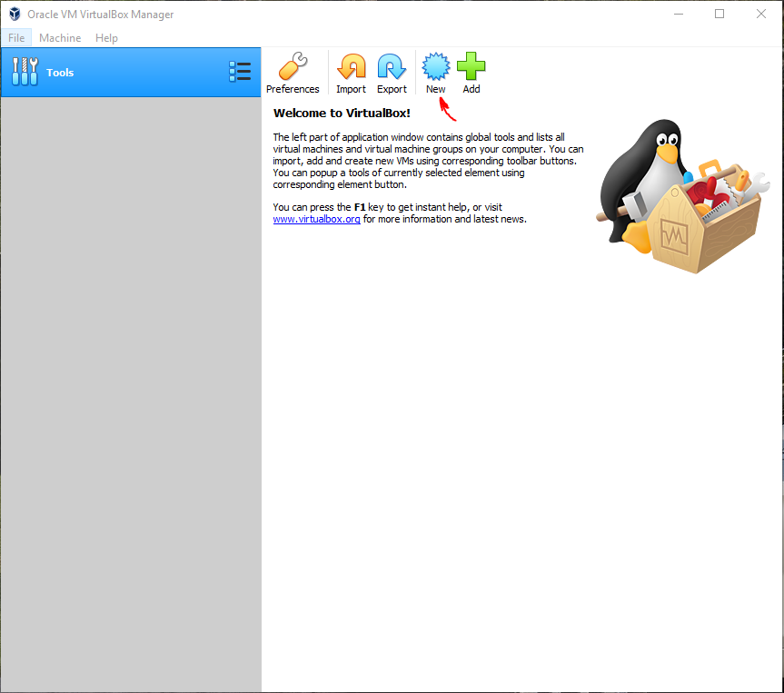The image size is (784, 693).
Task: Click the Welcome to VirtualBox! heading
Action: click(x=342, y=113)
